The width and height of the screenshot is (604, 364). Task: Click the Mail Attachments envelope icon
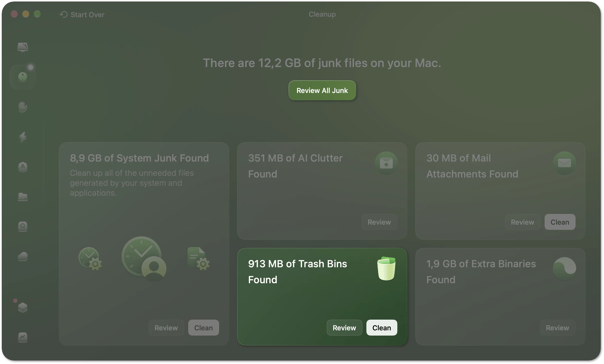pos(564,163)
